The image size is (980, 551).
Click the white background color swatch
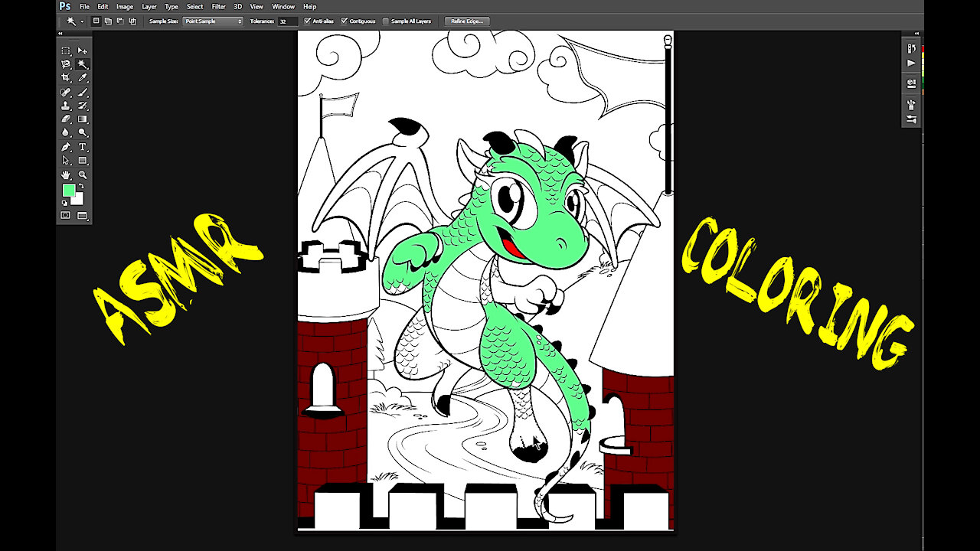click(x=79, y=200)
